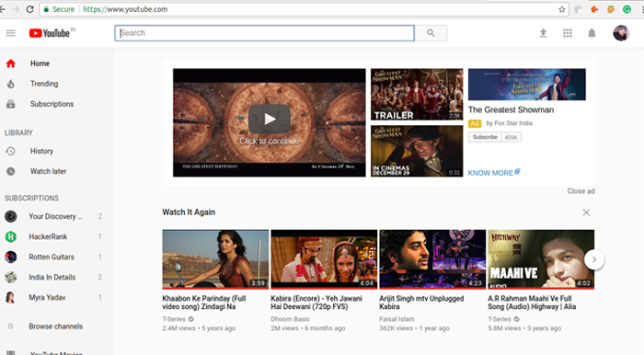Subscribe to Fox Star India

click(485, 137)
